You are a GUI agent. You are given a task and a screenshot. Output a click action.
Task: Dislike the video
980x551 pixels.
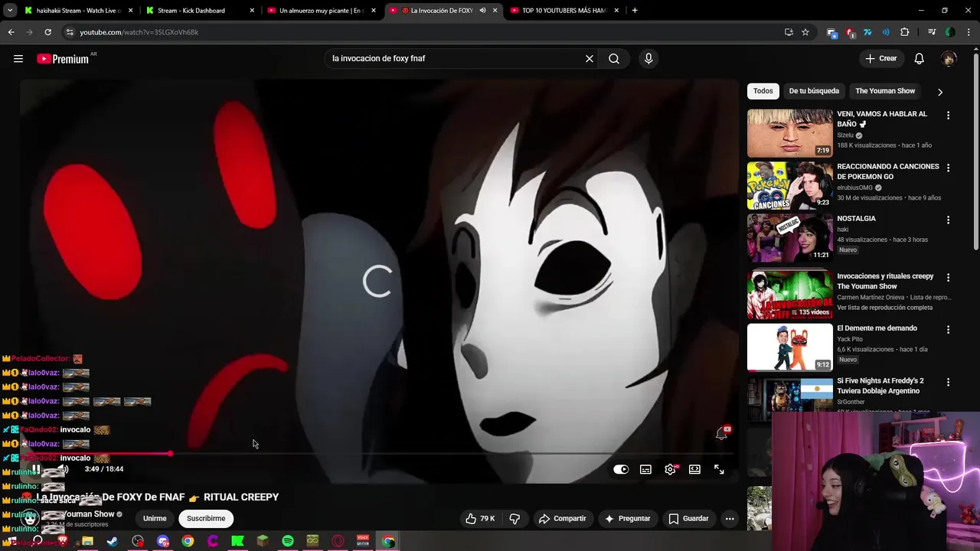(x=514, y=518)
